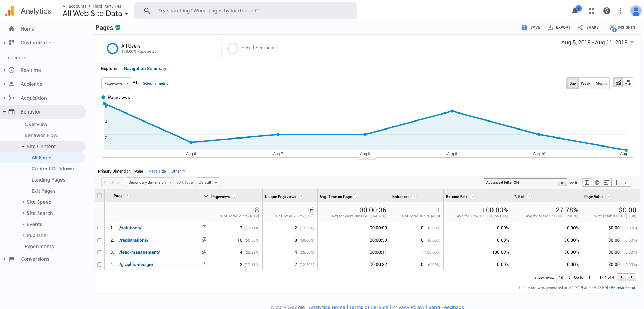
Task: Click the help question mark icon
Action: [x=607, y=11]
